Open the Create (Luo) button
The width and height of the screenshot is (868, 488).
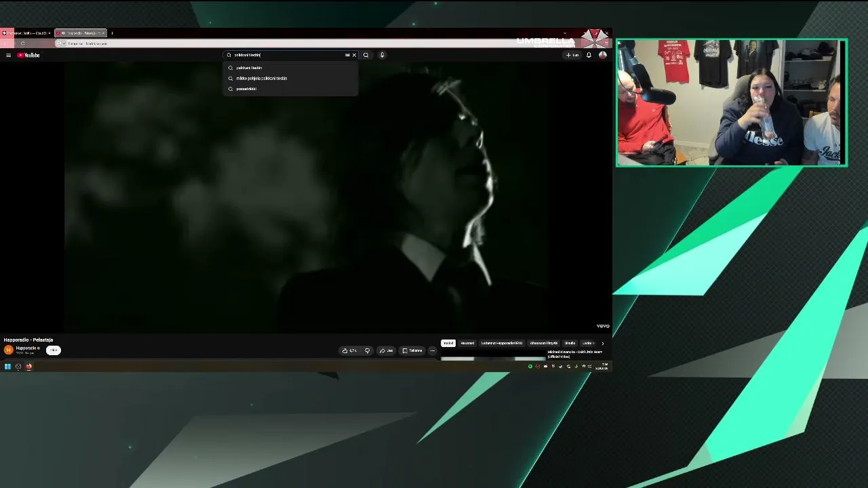tap(572, 55)
